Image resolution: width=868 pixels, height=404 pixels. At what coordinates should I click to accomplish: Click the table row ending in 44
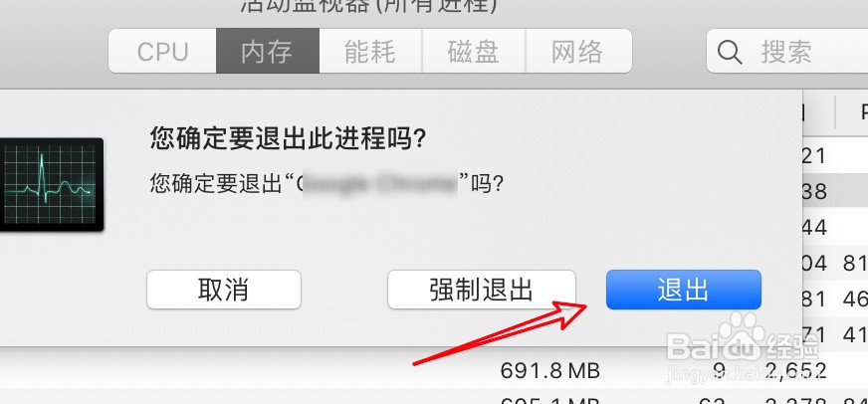pos(835,227)
